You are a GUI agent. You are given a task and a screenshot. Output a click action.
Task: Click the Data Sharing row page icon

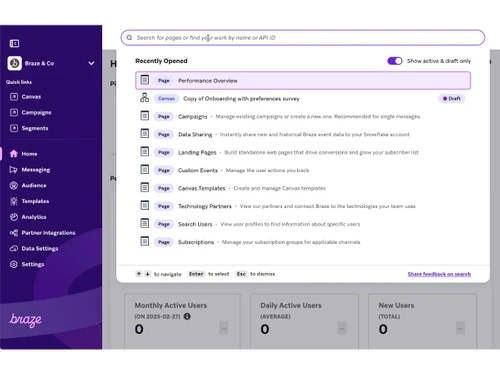(x=144, y=133)
